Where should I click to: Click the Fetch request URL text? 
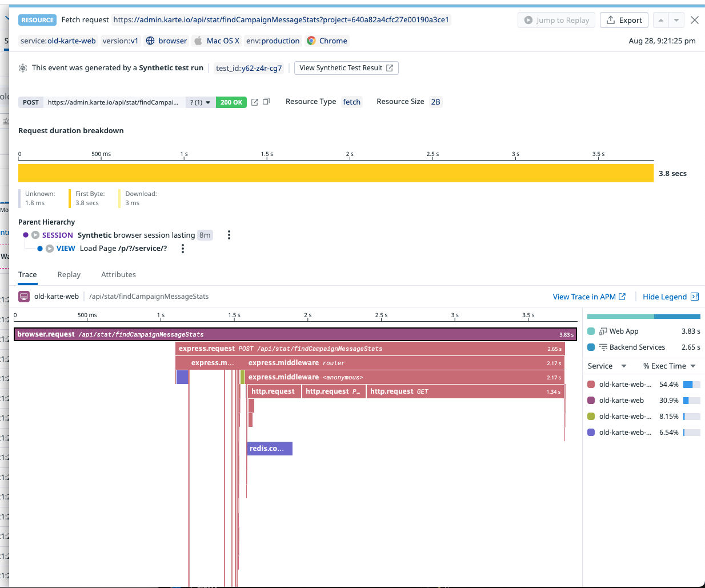(x=281, y=20)
